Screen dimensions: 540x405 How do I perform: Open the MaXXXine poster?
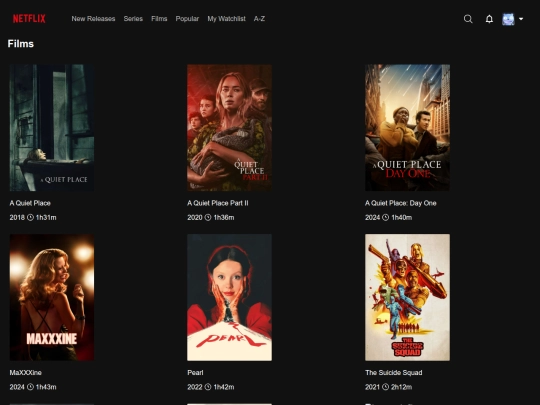pyautogui.click(x=52, y=298)
